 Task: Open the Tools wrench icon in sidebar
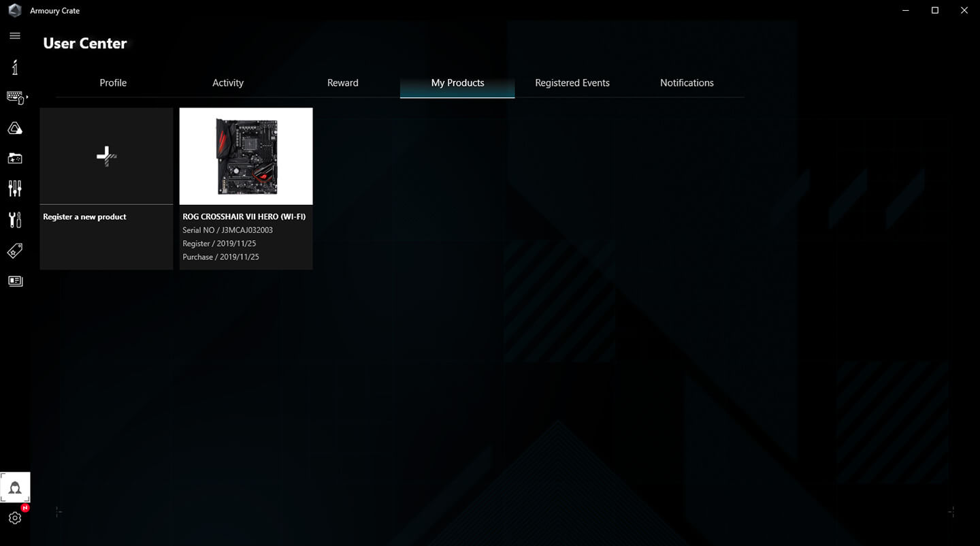(15, 219)
